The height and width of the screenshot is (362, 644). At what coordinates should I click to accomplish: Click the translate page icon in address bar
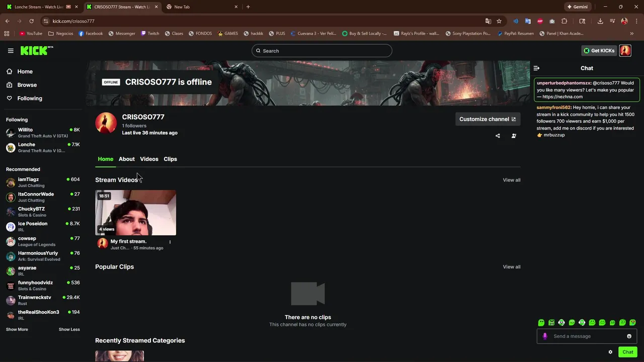[x=488, y=21]
